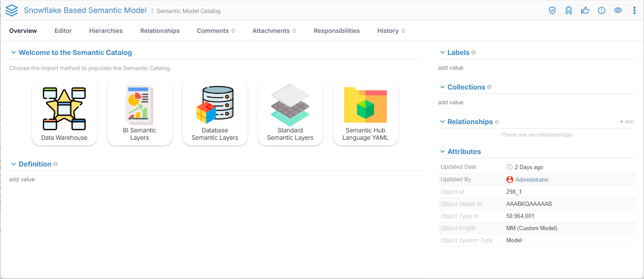This screenshot has width=644, height=279.
Task: Switch to the Editor tab
Action: coord(63,31)
